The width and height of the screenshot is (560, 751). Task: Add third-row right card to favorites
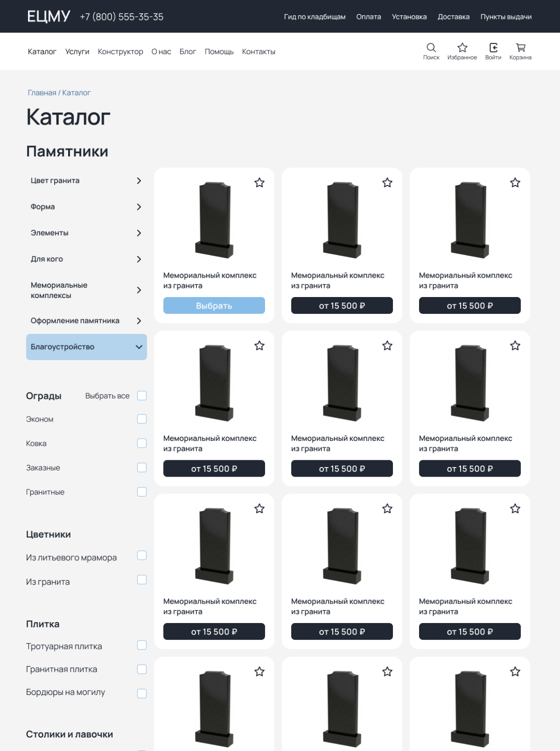515,509
